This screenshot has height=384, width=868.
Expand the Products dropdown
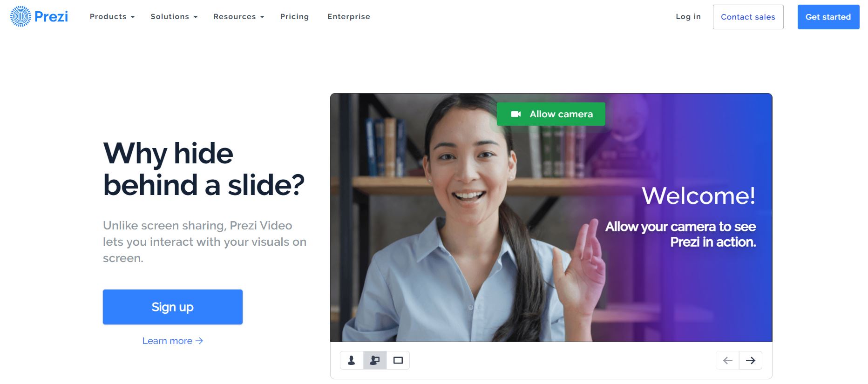[x=112, y=17]
